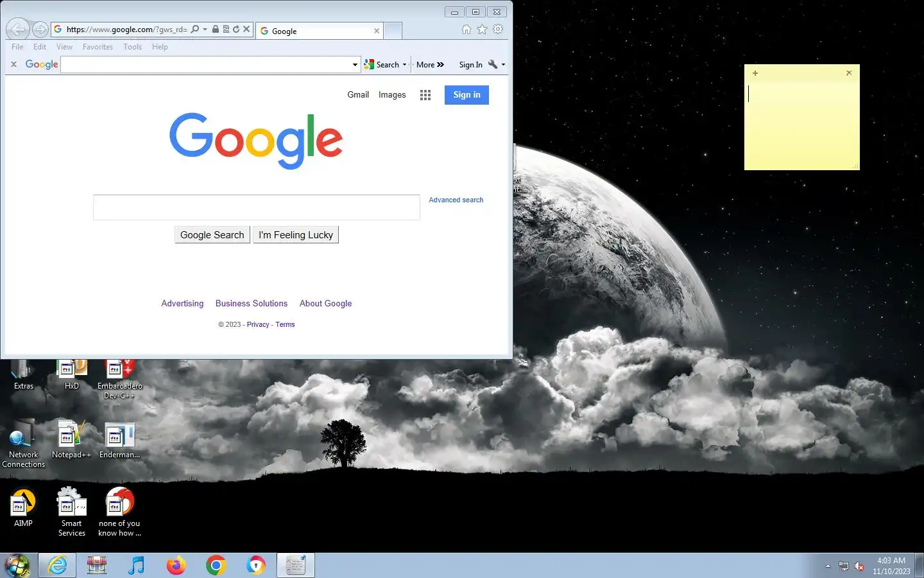Select the Notepad++ desktop icon
Image resolution: width=924 pixels, height=578 pixels.
click(71, 439)
